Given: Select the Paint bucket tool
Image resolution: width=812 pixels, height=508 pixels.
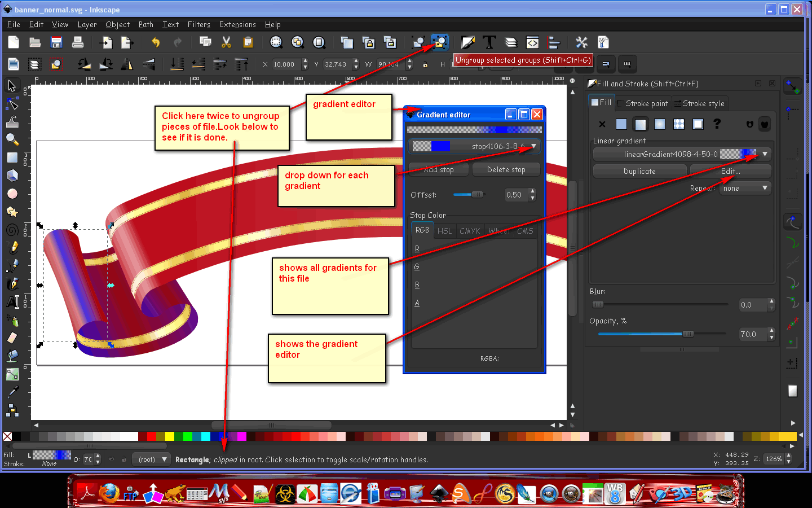Looking at the screenshot, I should pyautogui.click(x=12, y=356).
